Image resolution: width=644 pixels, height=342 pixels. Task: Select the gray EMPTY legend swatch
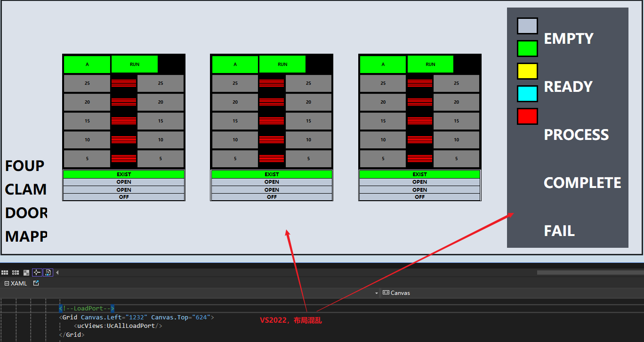(527, 26)
